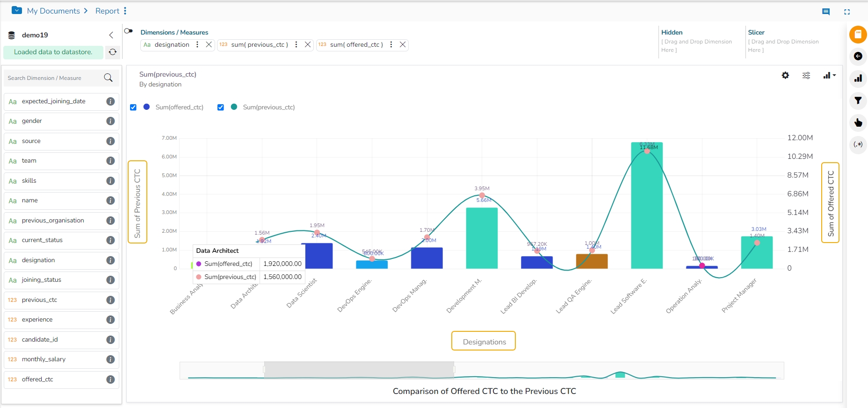
Task: Toggle the Dimensions / Measures switch
Action: tap(129, 31)
